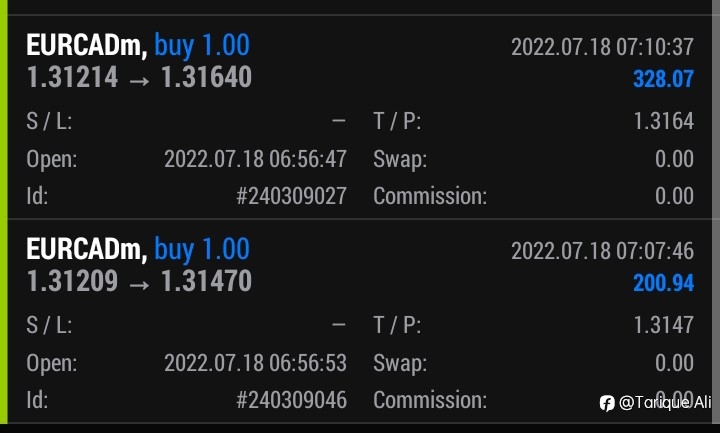The image size is (720, 433).
Task: Tap the @Tarique Ali watermark text
Action: 665,403
